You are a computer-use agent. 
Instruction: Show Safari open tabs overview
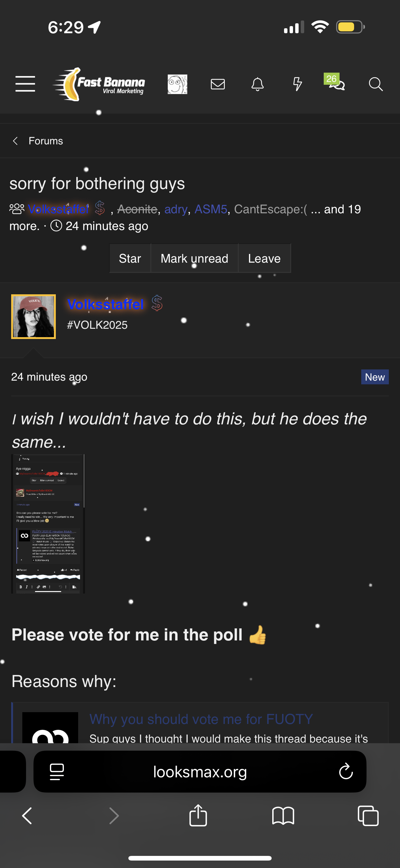point(368,816)
